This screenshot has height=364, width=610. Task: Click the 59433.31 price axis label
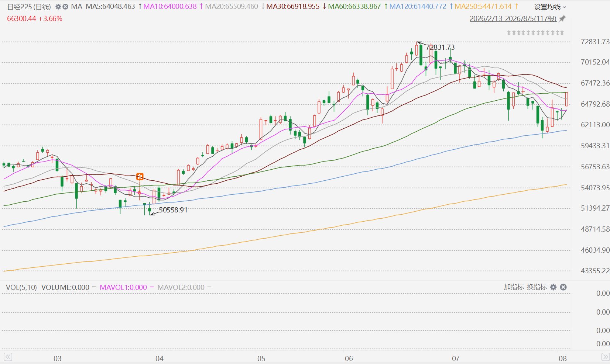(x=595, y=146)
